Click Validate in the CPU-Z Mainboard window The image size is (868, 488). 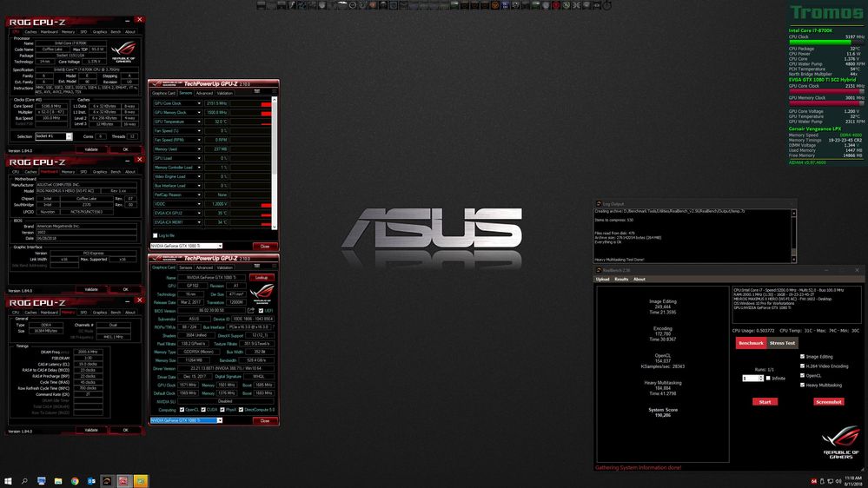91,289
